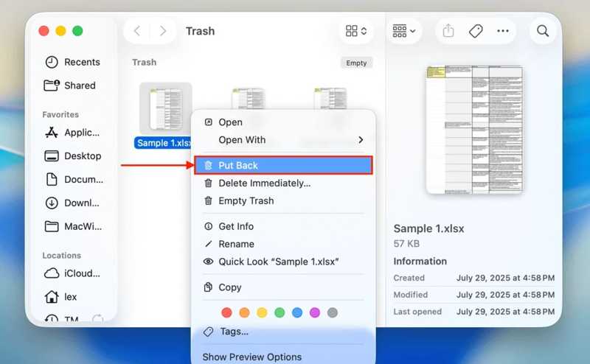Choose Get Info from the context menu

[283, 226]
